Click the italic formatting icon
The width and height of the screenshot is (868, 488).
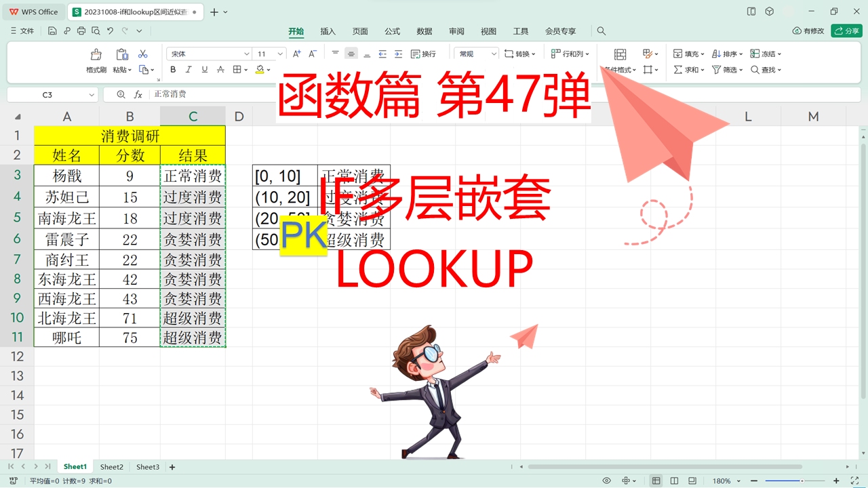(x=189, y=69)
